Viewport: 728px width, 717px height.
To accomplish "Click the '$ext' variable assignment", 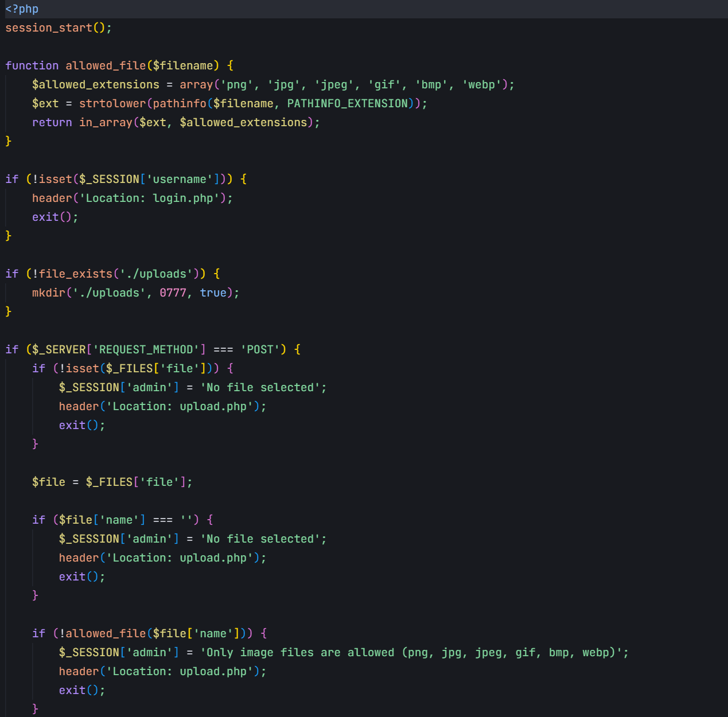I will coord(45,103).
